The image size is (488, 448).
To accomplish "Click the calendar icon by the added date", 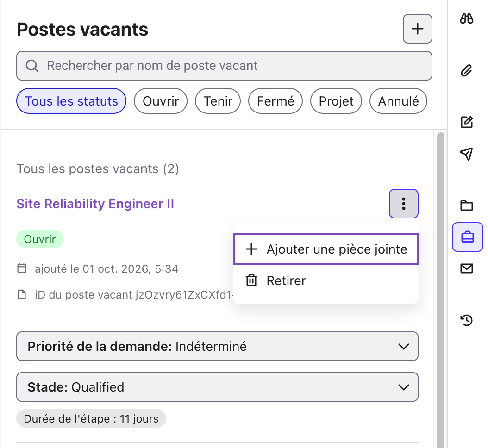I will click(22, 268).
